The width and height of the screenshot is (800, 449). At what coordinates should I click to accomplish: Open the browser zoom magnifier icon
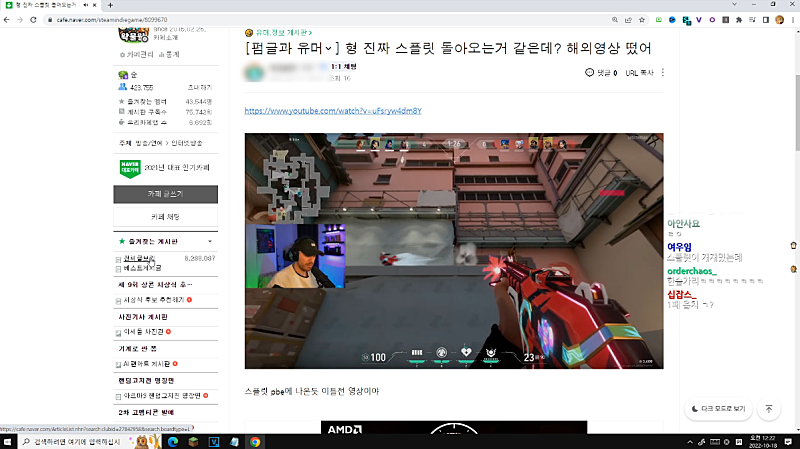click(615, 20)
